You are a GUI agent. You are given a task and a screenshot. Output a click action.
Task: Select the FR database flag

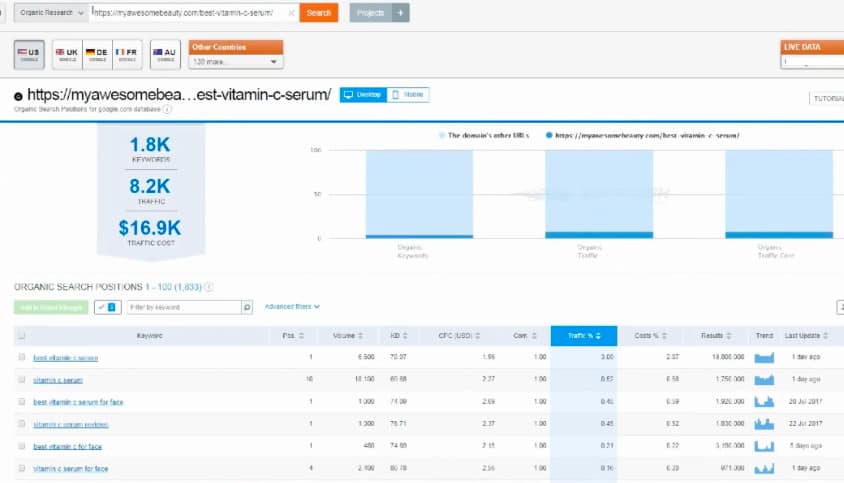click(127, 54)
